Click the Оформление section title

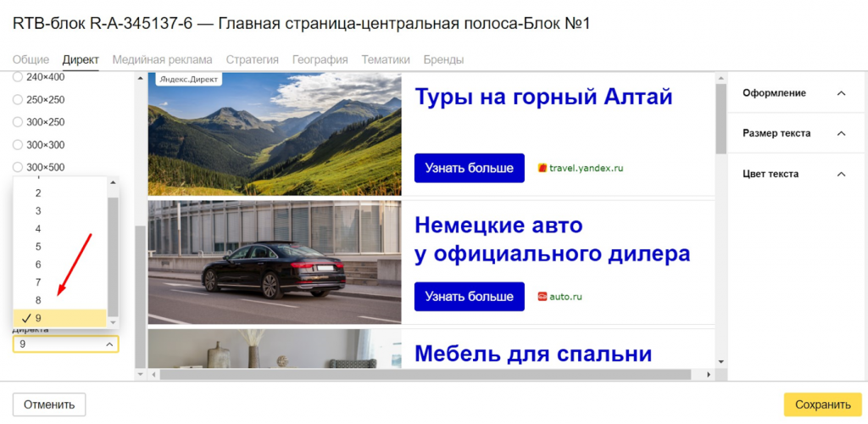point(774,93)
